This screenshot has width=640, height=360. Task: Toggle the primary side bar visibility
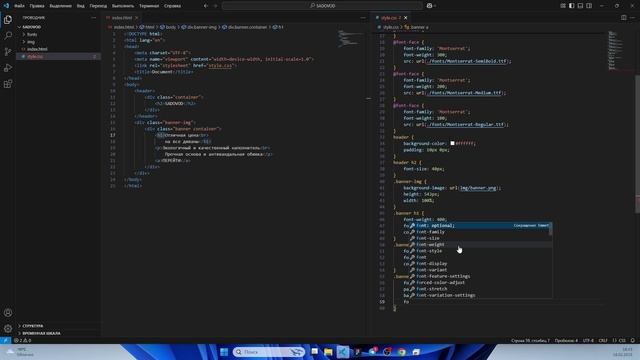click(571, 6)
